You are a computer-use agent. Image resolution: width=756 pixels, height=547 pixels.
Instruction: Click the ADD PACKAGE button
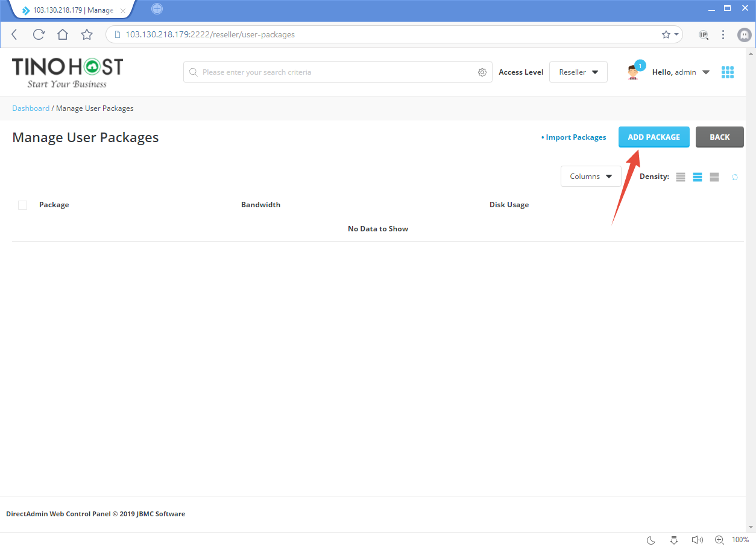click(x=654, y=137)
